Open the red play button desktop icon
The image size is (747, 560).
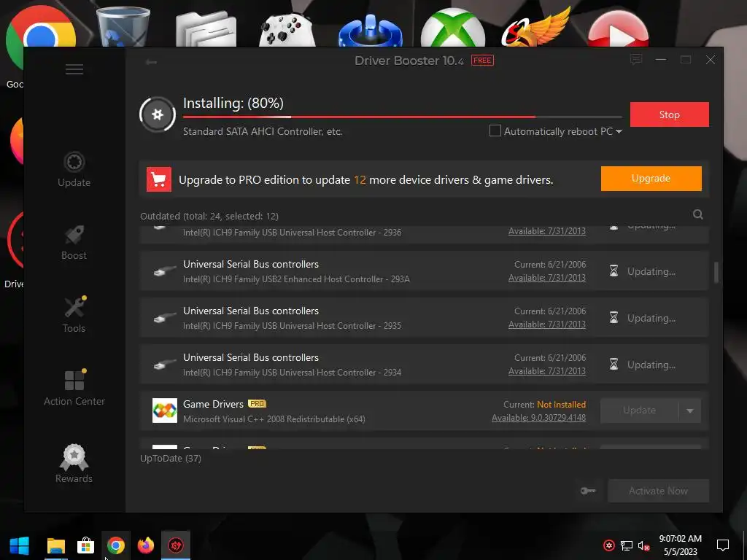click(619, 29)
